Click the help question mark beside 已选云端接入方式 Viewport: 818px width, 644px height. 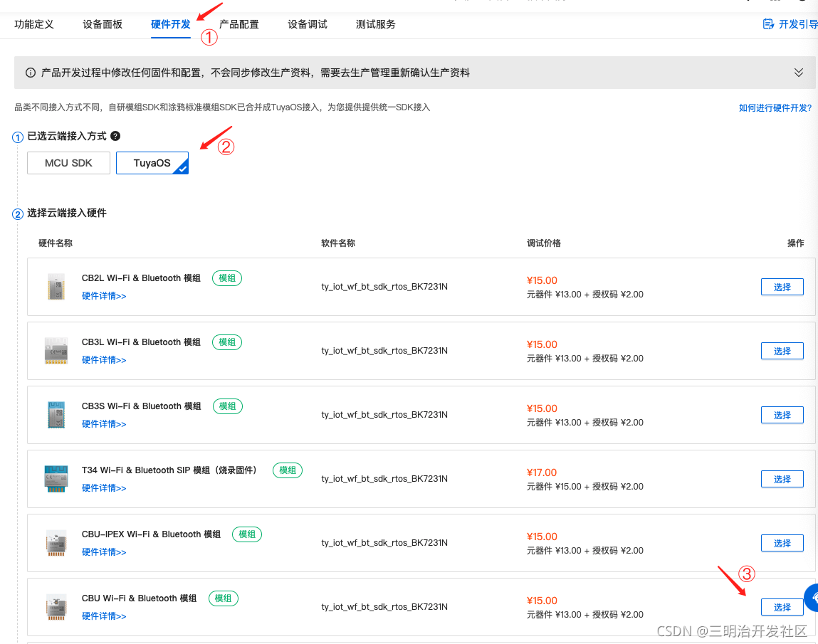tap(116, 136)
